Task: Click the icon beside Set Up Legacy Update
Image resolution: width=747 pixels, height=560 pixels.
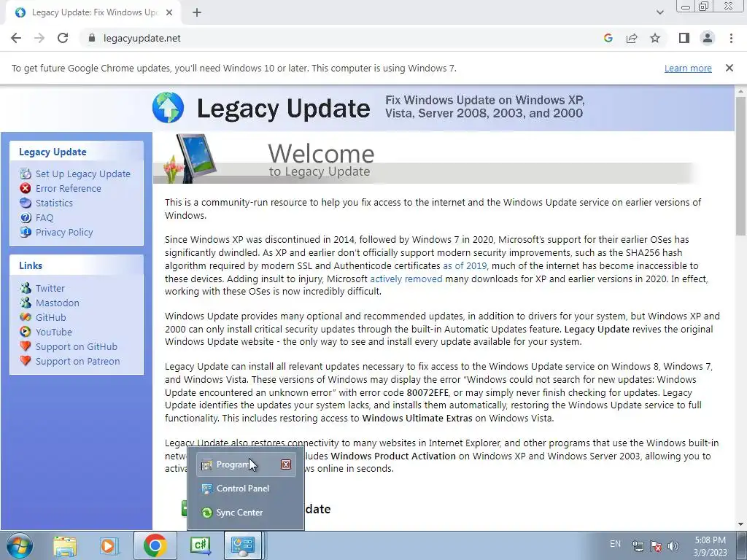Action: [26, 174]
